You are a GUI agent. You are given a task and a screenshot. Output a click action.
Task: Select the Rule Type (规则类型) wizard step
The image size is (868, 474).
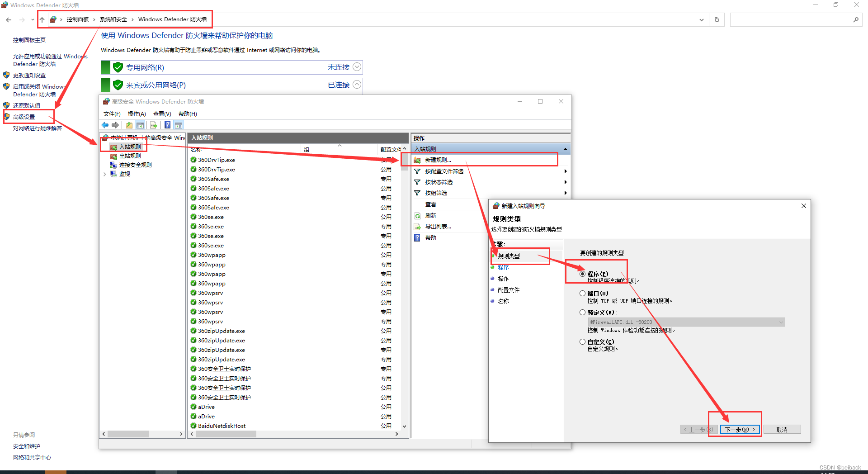(x=509, y=256)
